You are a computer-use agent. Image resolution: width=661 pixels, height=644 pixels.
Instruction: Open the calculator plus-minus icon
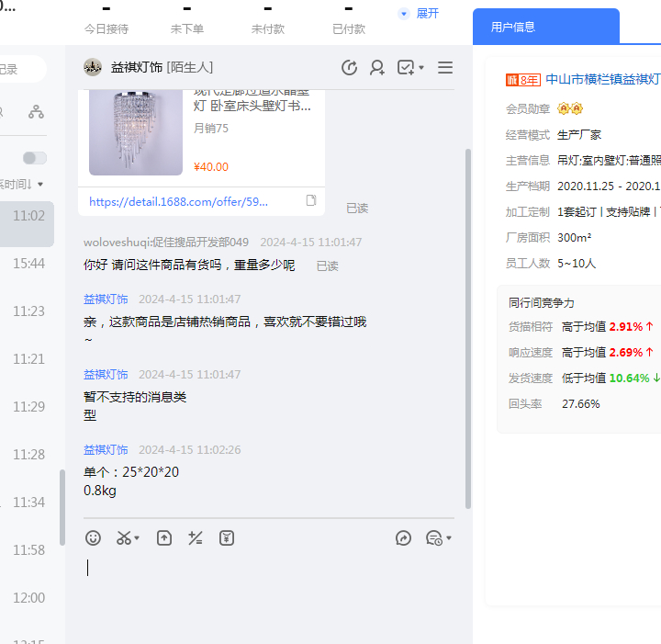point(195,538)
